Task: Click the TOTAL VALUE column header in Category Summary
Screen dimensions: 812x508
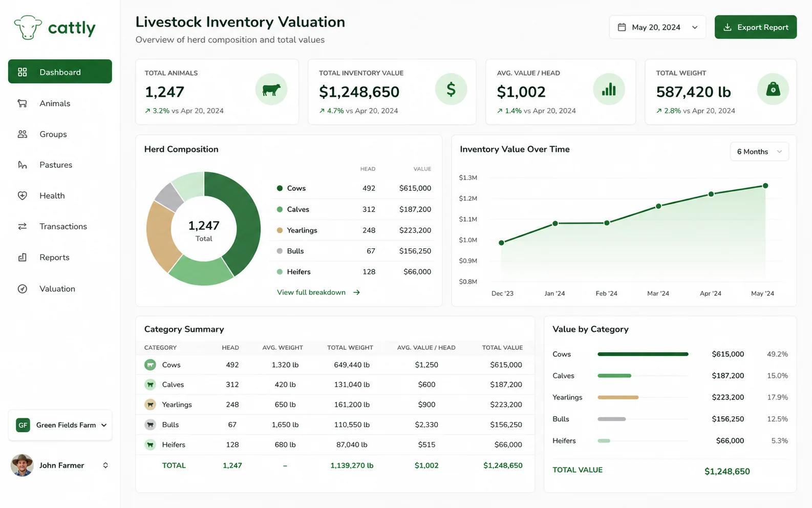Action: point(502,348)
